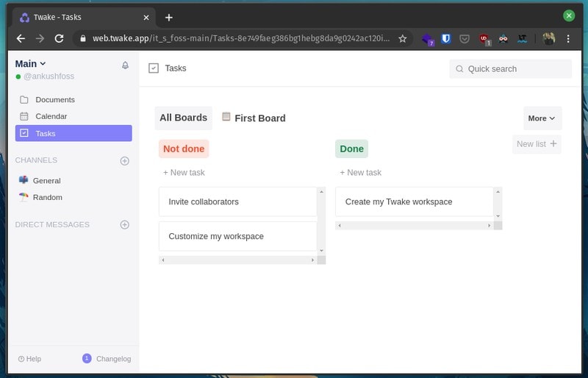Click the @ankushfoss username
This screenshot has width=588, height=378.
tap(49, 76)
